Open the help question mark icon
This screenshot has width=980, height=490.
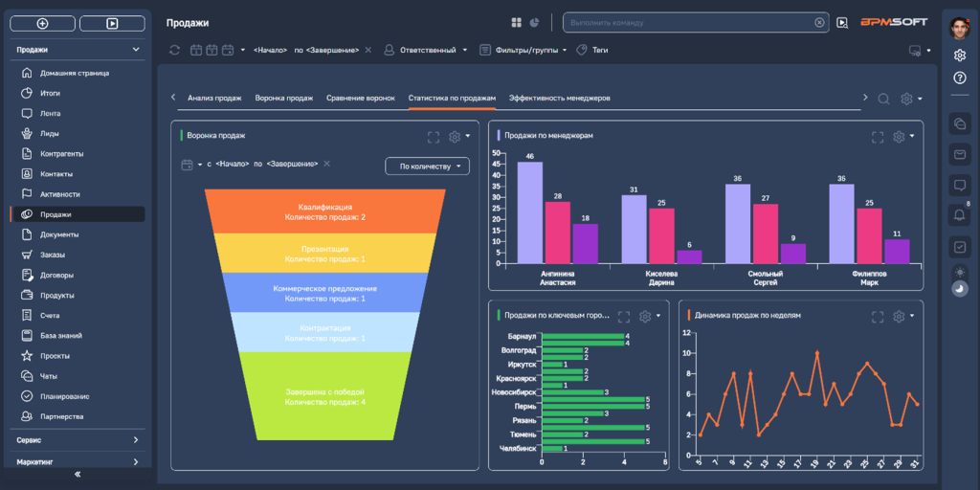point(960,78)
